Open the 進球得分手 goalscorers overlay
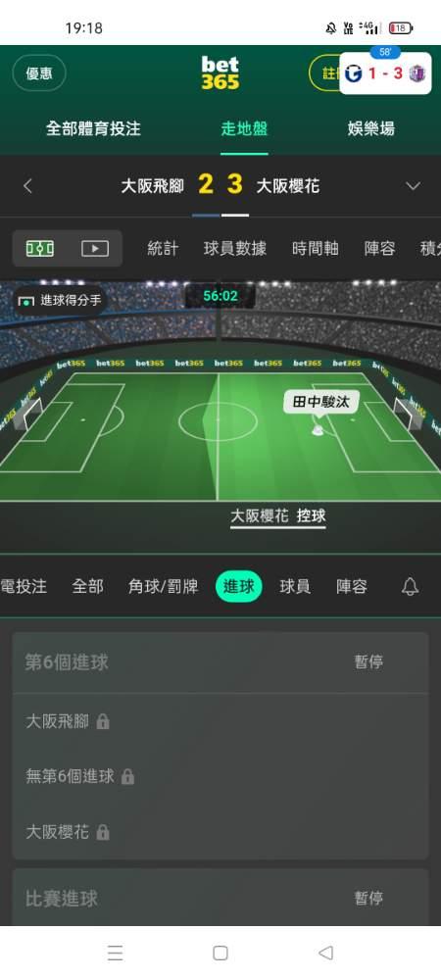This screenshot has height=980, width=441. tap(61, 301)
